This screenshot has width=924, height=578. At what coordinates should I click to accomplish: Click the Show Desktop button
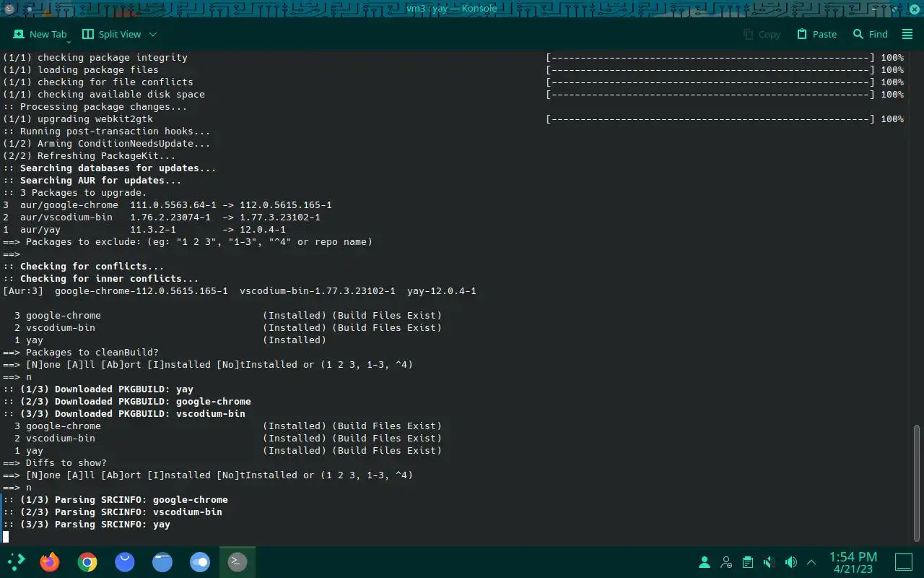pyautogui.click(x=904, y=561)
